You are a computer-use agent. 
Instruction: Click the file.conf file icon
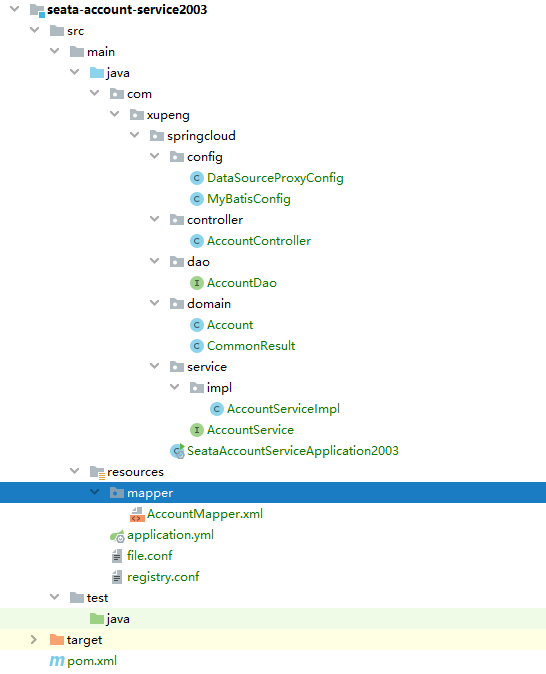(117, 556)
